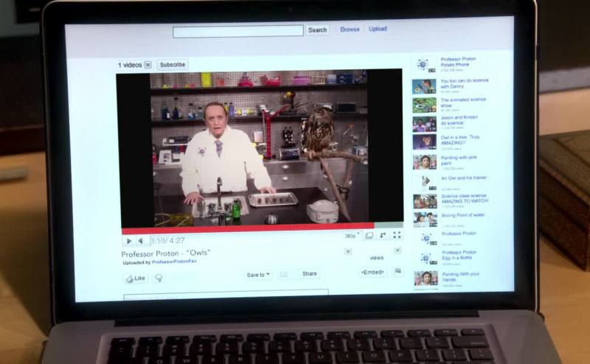Like the Professor Proton video
590x364 pixels.
pos(136,279)
